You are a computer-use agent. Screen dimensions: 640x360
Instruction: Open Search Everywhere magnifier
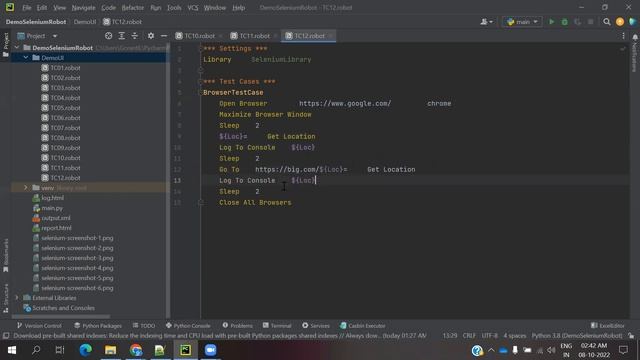click(607, 22)
